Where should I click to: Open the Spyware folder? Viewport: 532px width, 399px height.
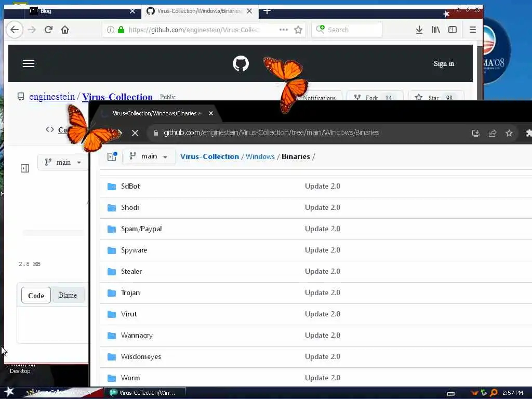(134, 250)
